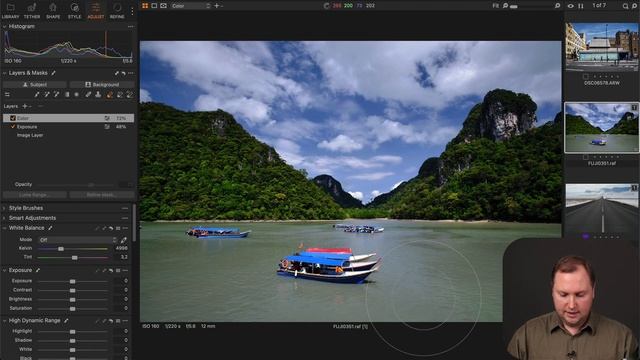Expand the Style Brushes panel

4,208
